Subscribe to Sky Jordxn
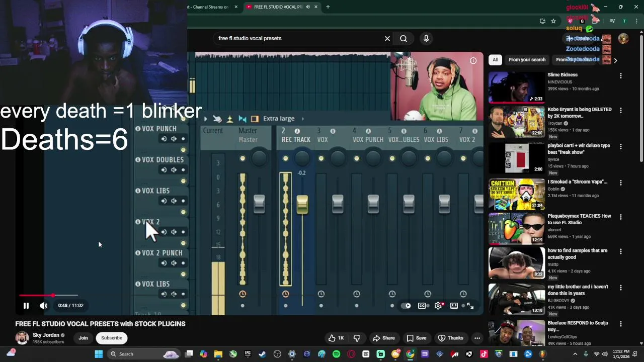 (x=112, y=338)
